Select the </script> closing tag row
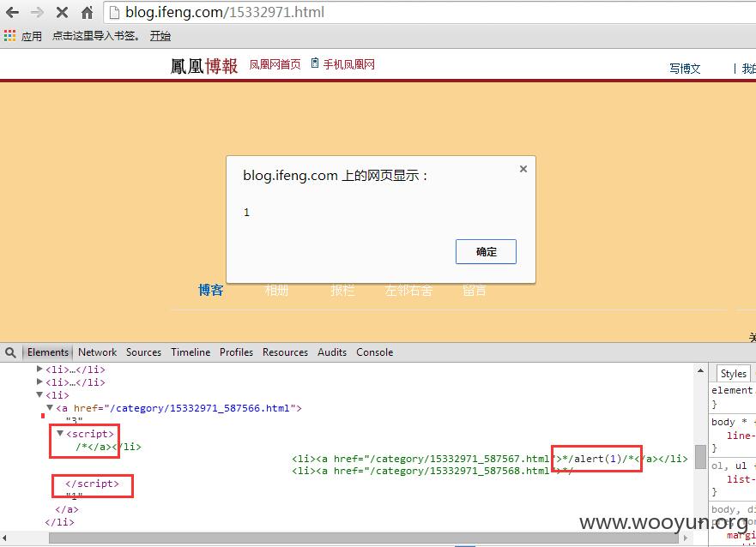Viewport: 756px width, 547px height. point(92,484)
